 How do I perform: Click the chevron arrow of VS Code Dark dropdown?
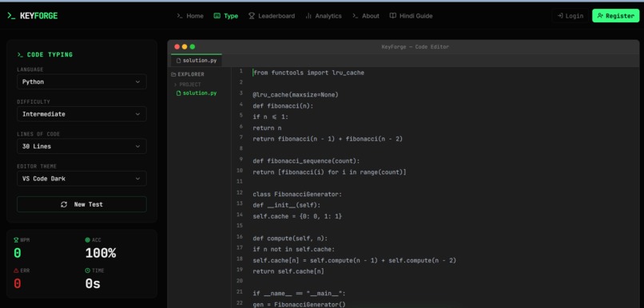click(137, 179)
